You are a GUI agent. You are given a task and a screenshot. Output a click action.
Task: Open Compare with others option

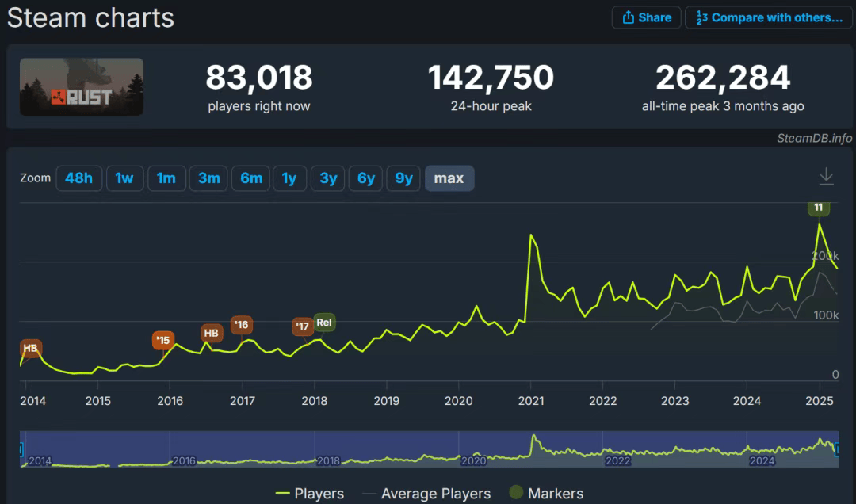click(x=769, y=17)
